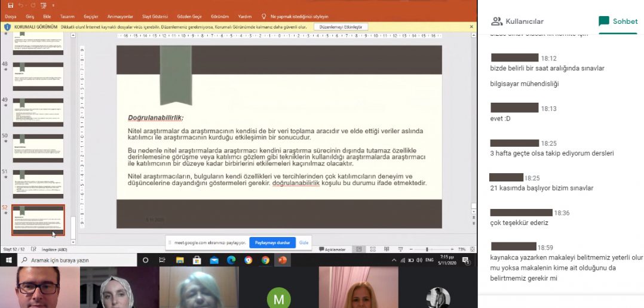Open the notification center icon
This screenshot has width=644, height=308.
pyautogui.click(x=465, y=260)
